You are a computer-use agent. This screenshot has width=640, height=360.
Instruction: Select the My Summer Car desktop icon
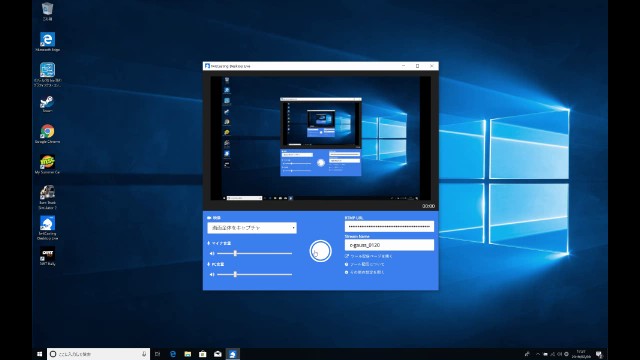[x=47, y=164]
